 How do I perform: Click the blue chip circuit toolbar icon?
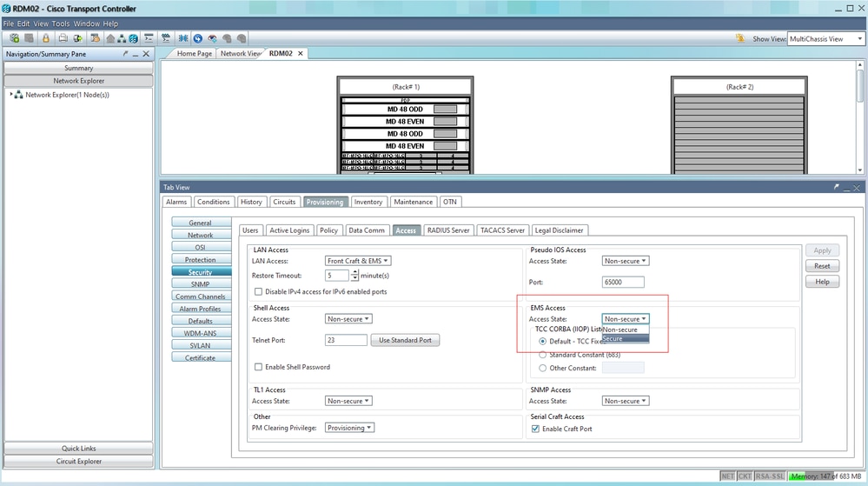183,38
